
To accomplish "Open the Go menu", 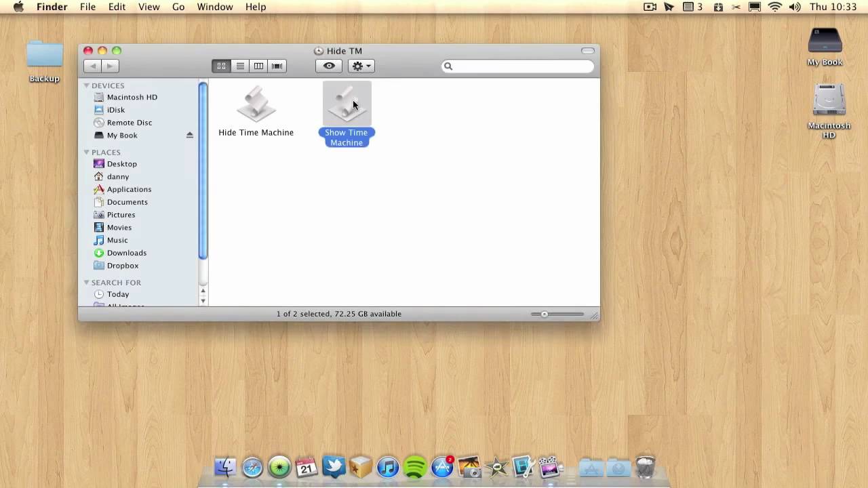I will pos(178,7).
